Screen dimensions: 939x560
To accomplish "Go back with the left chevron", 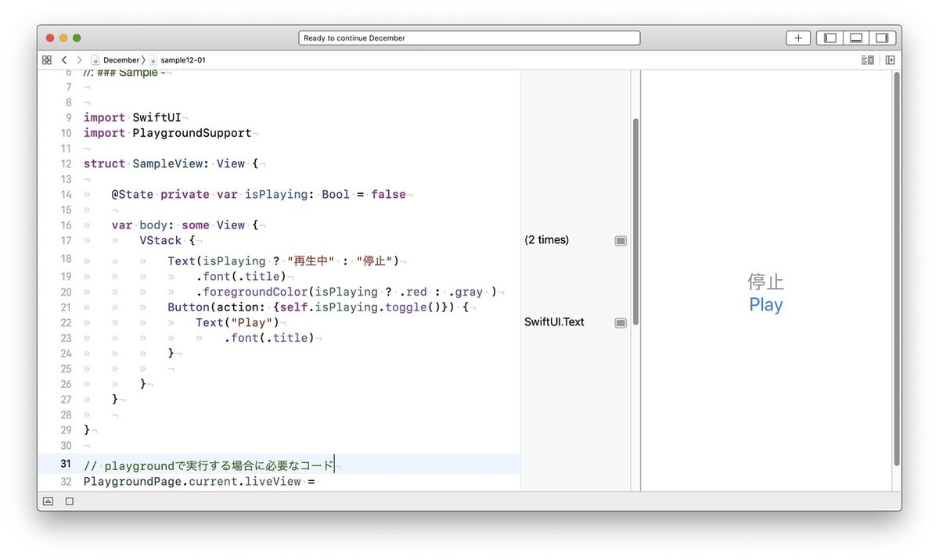I will click(x=64, y=59).
